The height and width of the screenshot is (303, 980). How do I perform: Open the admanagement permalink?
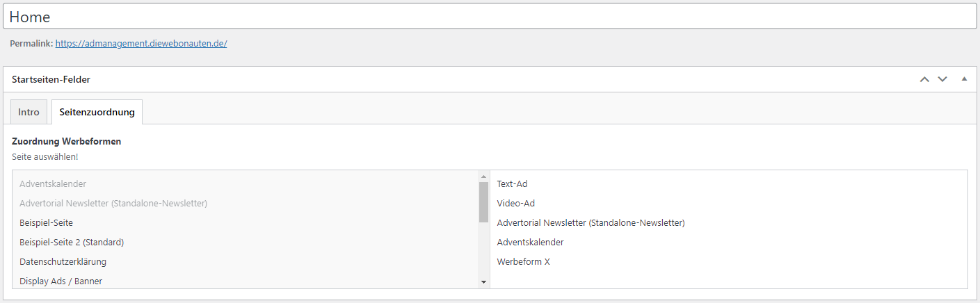point(141,43)
